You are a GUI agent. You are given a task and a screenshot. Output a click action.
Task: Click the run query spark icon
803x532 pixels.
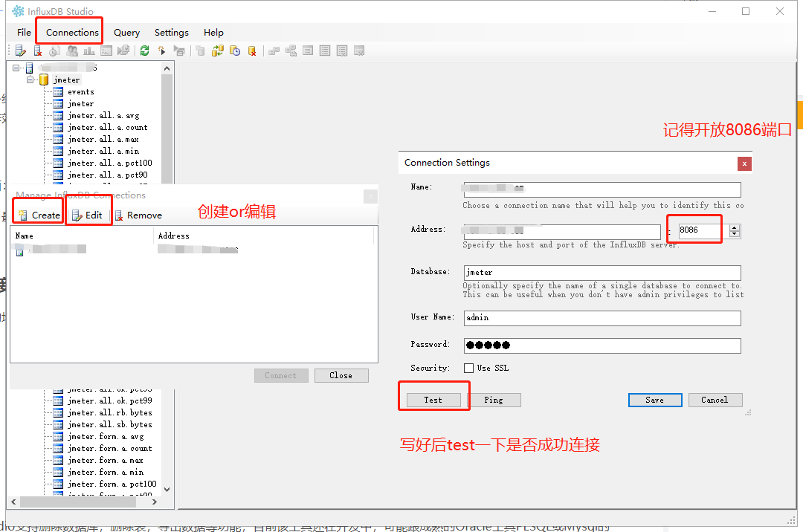[161, 50]
